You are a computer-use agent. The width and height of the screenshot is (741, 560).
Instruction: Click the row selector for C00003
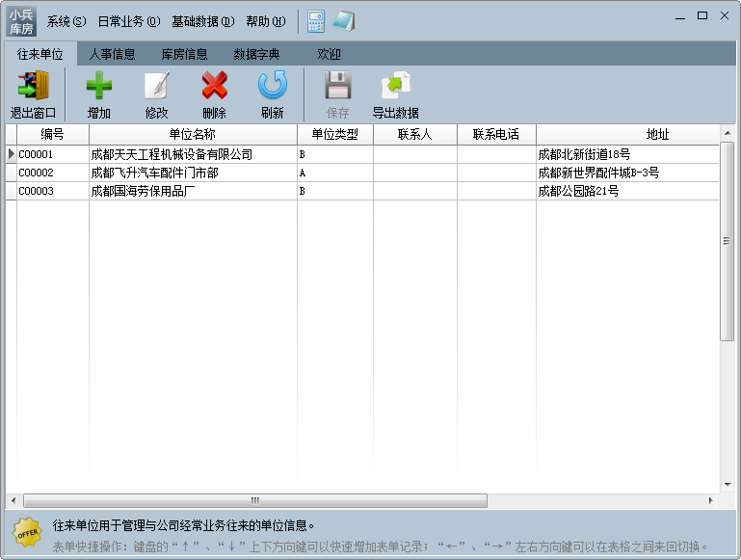(x=12, y=191)
